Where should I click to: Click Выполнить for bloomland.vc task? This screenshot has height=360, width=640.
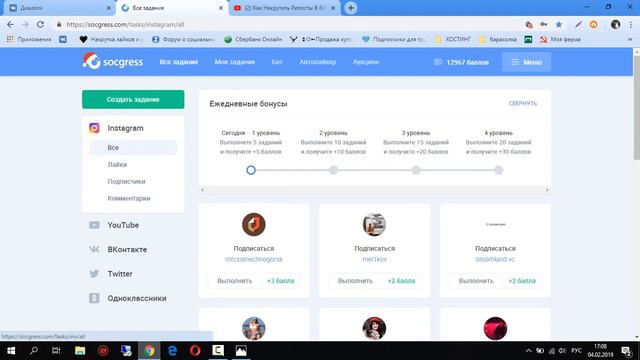click(x=476, y=281)
